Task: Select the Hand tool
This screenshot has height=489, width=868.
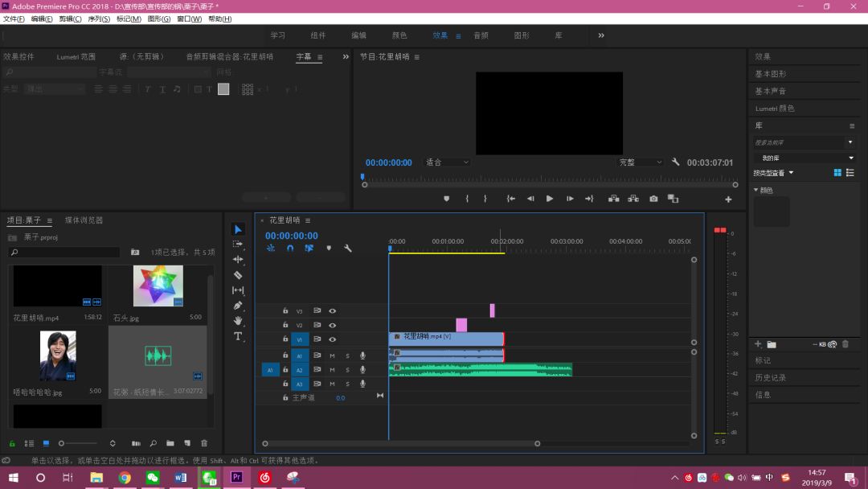Action: [238, 321]
